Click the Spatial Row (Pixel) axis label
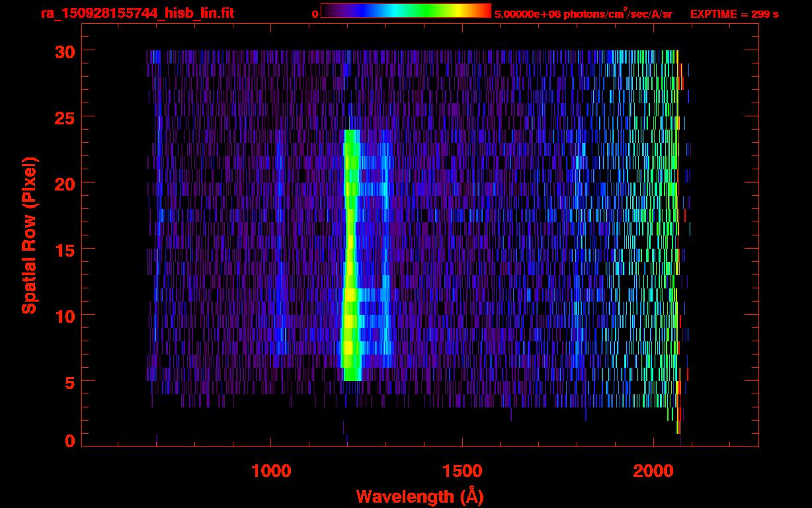The image size is (812, 508). coord(29,235)
